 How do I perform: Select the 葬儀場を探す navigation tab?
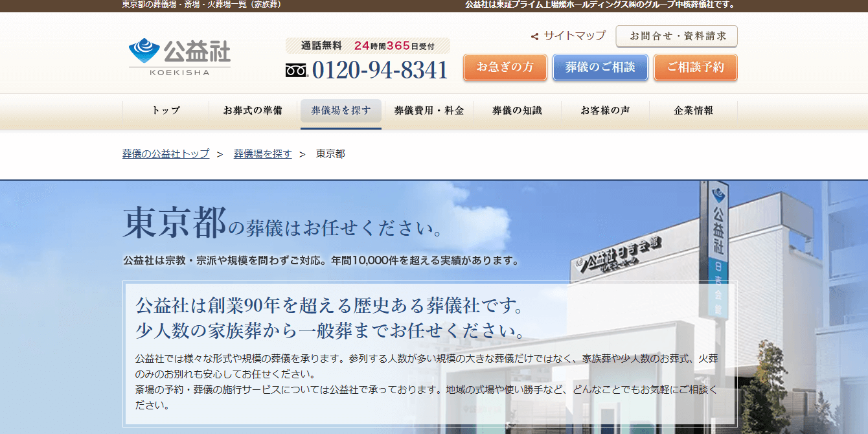click(341, 111)
